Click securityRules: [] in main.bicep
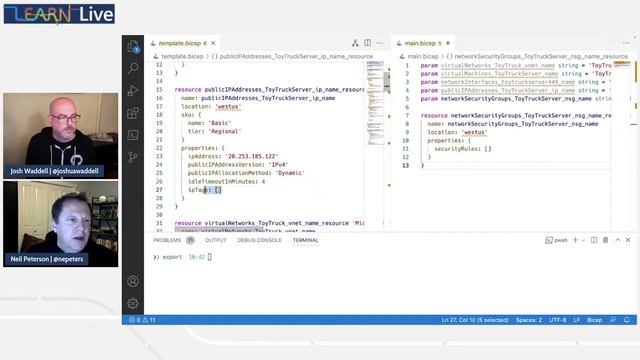640x360 pixels. (x=462, y=149)
